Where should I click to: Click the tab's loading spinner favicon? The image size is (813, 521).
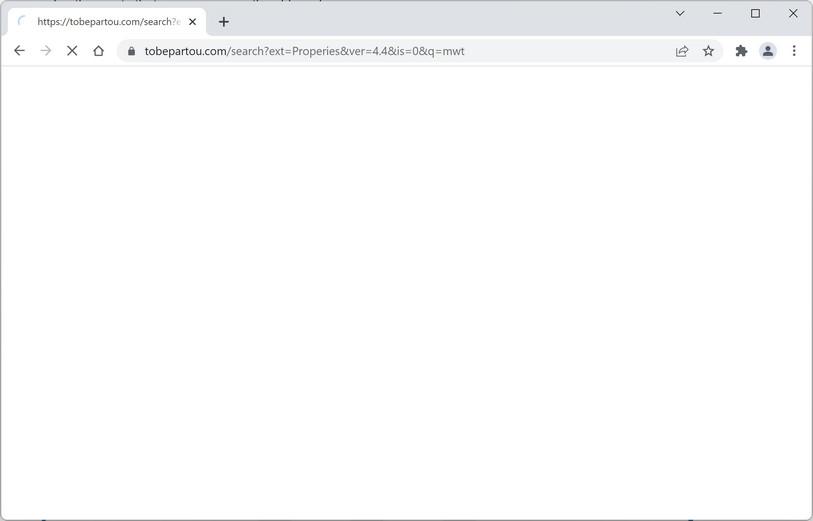[x=22, y=21]
